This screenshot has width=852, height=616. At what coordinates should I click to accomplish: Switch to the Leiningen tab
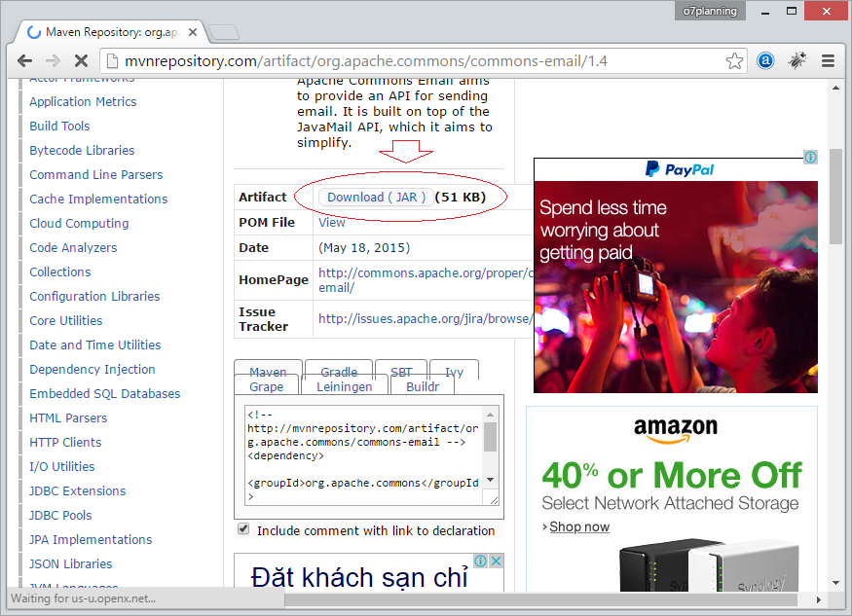tap(345, 386)
